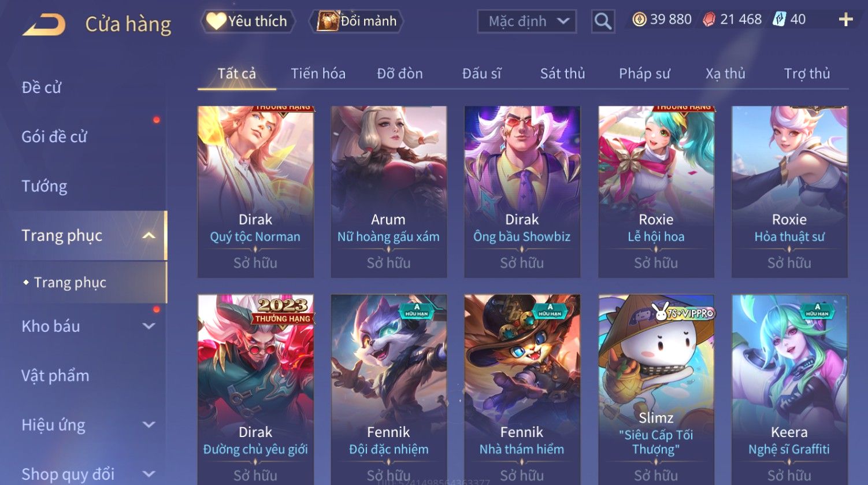Tap the gold coin balance icon
This screenshot has width=868, height=485.
coord(639,20)
